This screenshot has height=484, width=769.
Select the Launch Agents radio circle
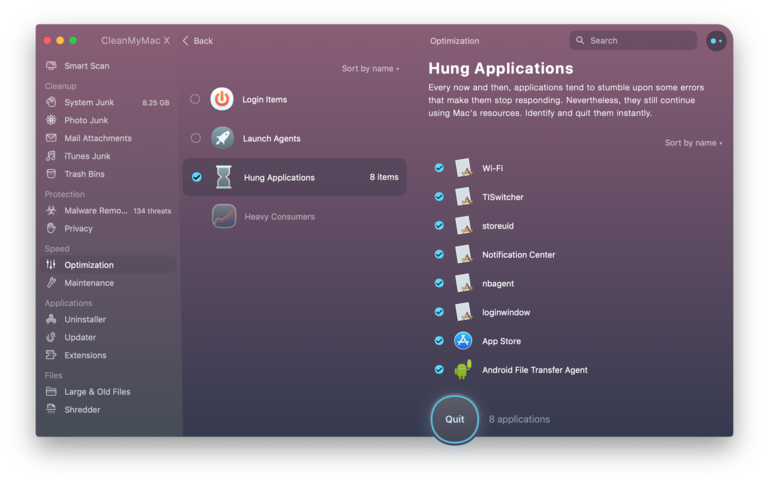196,138
